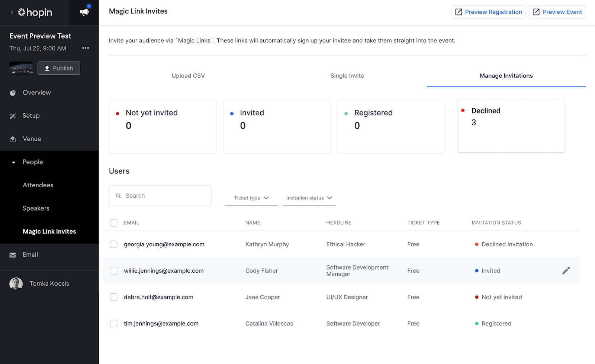Click the Venue map pin icon

[x=13, y=139]
